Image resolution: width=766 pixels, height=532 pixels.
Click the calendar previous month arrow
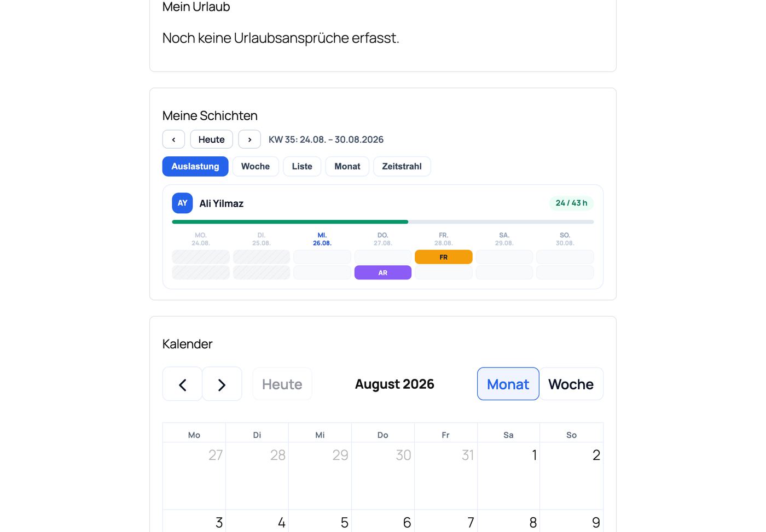(x=182, y=384)
